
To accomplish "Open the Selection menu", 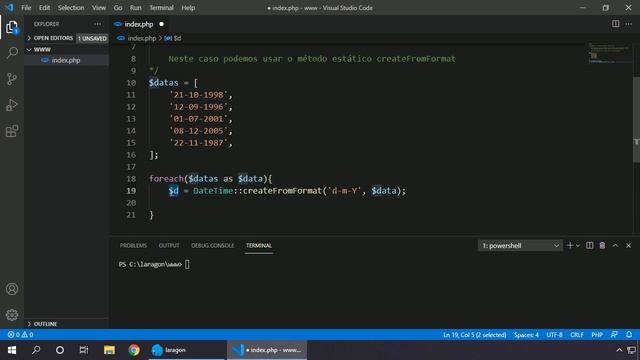I will pos(71,8).
